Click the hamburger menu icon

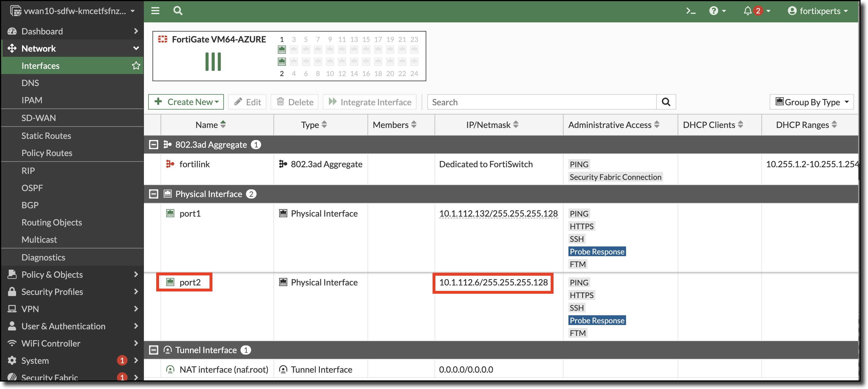point(155,11)
